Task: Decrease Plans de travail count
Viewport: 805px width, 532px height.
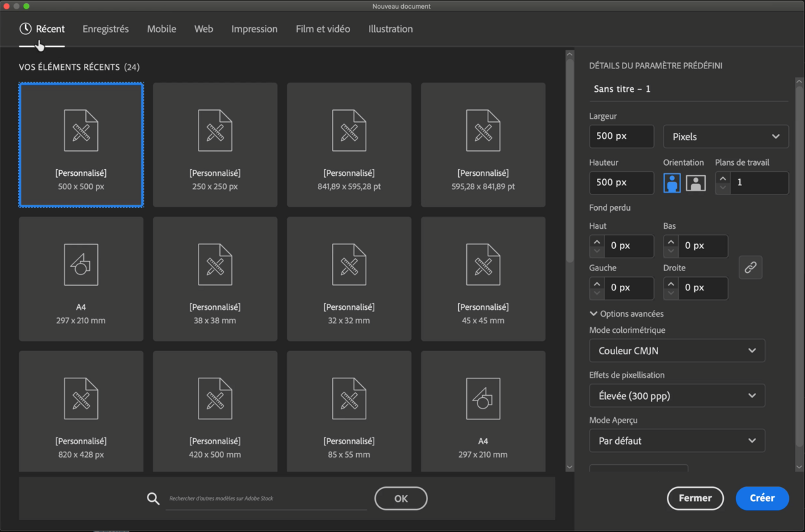Action: coord(722,189)
